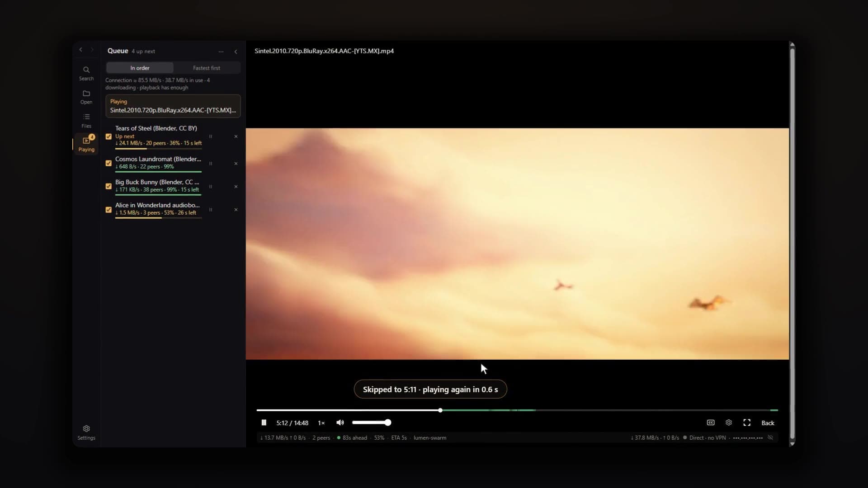Image resolution: width=868 pixels, height=488 pixels.
Task: Remove Alice in Wonderland from queue
Action: [236, 210]
